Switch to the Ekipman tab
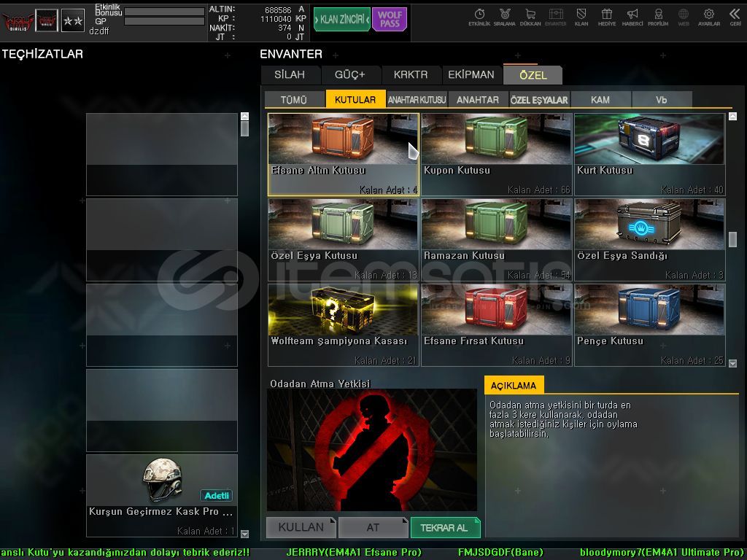Screen dimensions: 747x560 tap(471, 74)
